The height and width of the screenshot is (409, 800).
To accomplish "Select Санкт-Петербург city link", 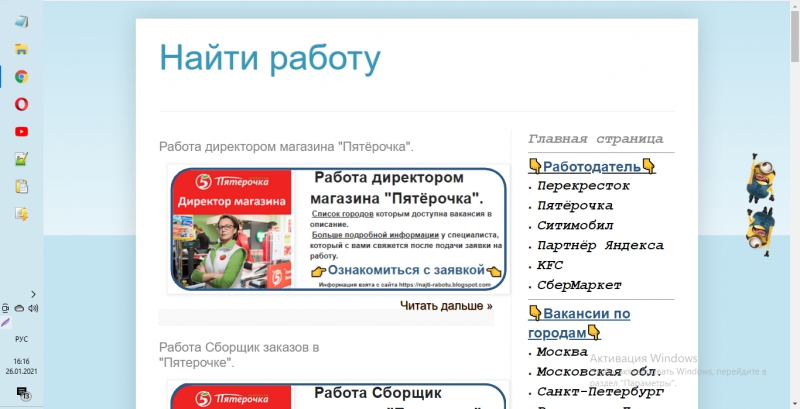I will point(600,392).
